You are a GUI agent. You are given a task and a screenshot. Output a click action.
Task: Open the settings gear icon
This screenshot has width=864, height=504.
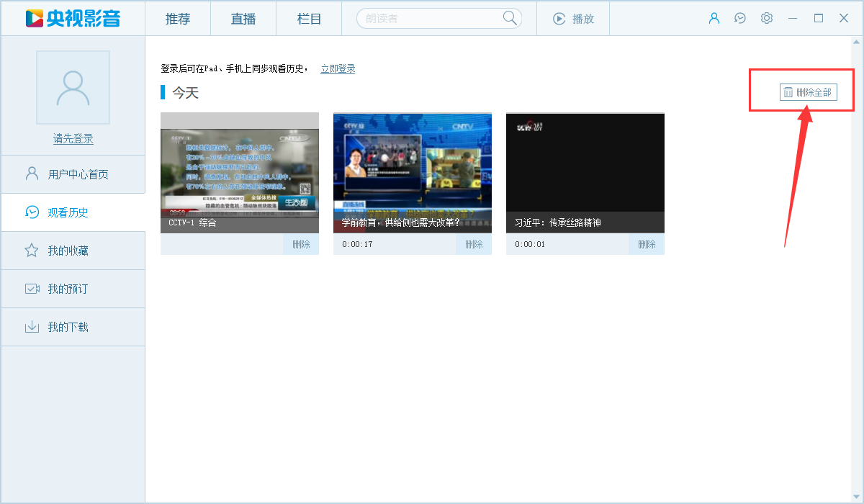[766, 18]
